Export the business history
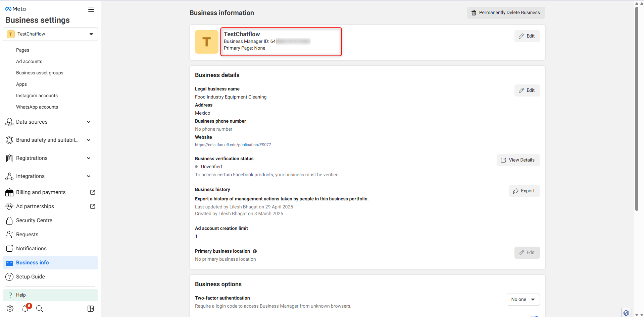Image resolution: width=644 pixels, height=317 pixels. (x=524, y=191)
